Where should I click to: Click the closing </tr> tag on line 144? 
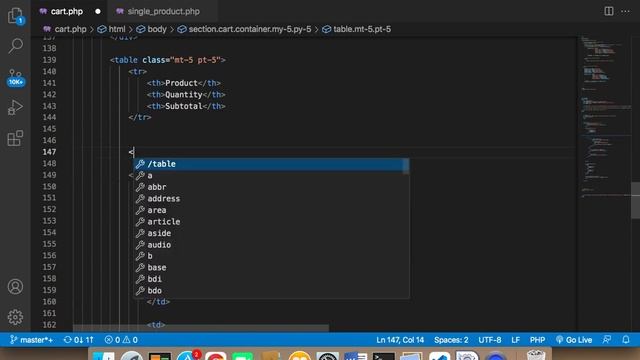(x=140, y=118)
